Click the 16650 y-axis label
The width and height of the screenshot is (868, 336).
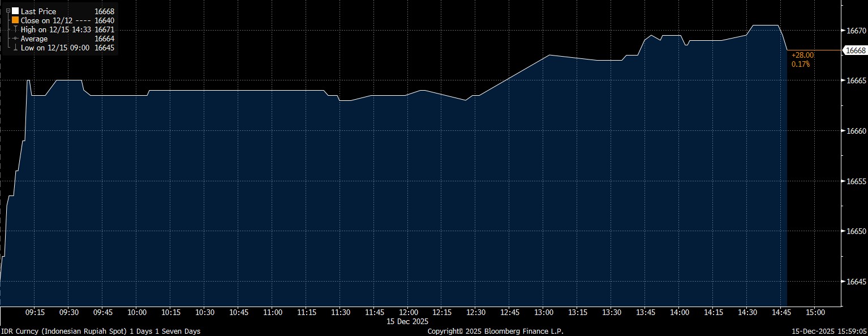click(x=855, y=232)
